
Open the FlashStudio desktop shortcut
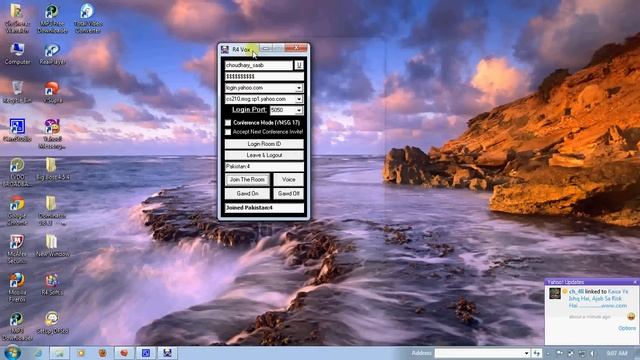17,130
